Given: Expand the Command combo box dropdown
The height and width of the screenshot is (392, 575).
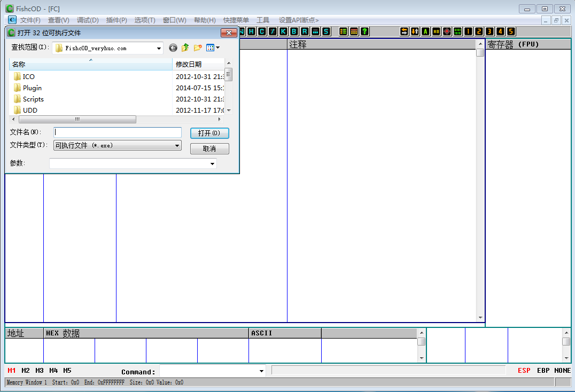Looking at the screenshot, I should (261, 371).
